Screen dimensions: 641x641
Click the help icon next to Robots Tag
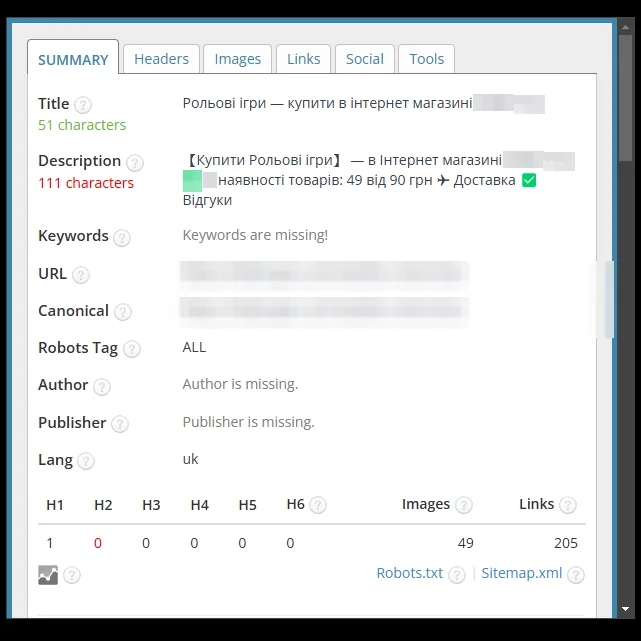point(132,350)
